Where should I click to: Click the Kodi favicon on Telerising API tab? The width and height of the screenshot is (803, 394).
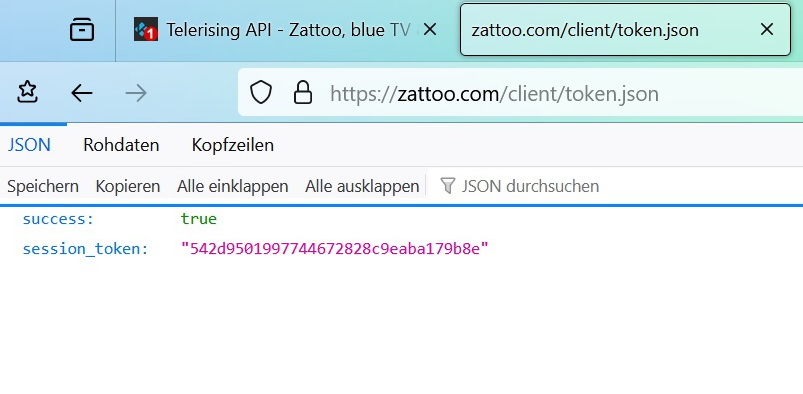click(x=145, y=30)
